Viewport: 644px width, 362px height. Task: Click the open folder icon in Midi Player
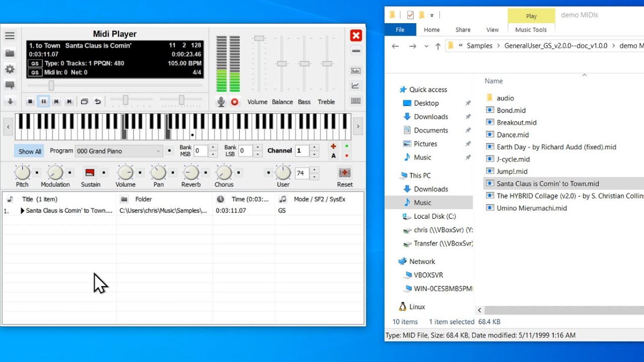10,53
